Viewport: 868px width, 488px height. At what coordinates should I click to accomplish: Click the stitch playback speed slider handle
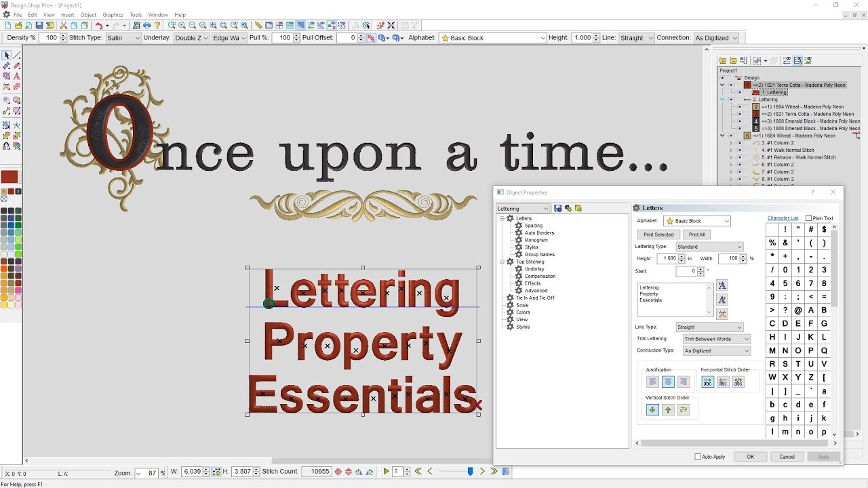[x=470, y=472]
